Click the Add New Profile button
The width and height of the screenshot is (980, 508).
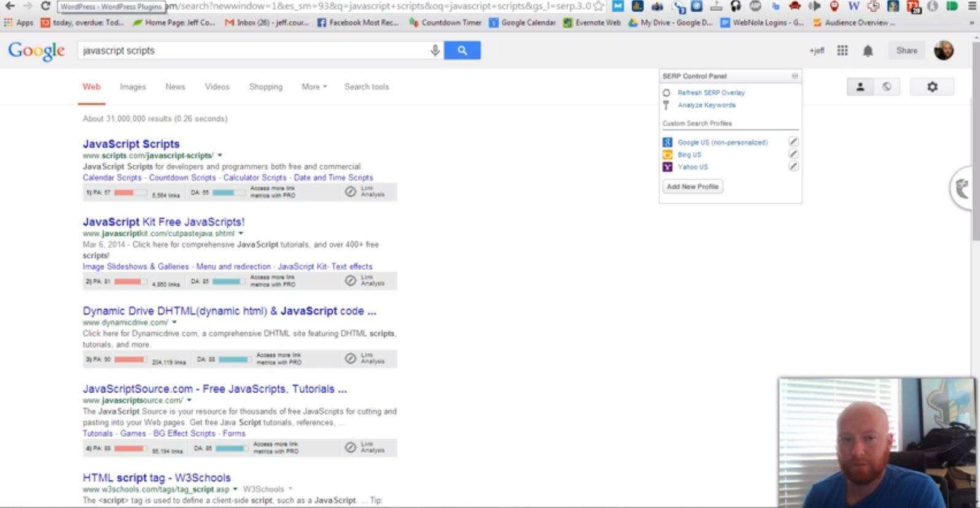(693, 187)
